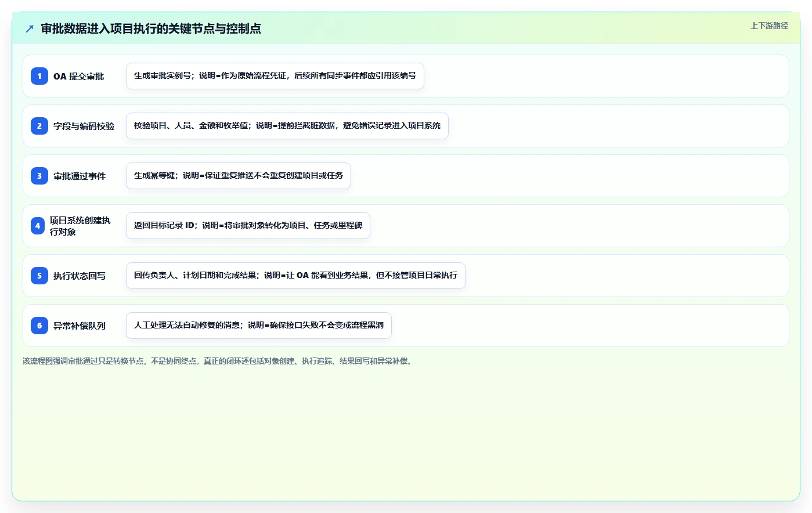Click the 生成审批实例号 description box
This screenshot has width=812, height=513.
click(275, 76)
